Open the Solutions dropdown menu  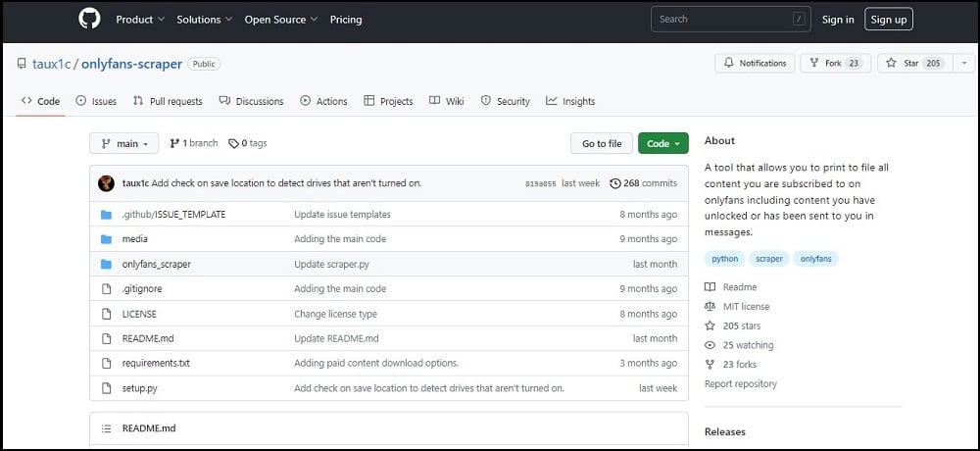pyautogui.click(x=205, y=20)
